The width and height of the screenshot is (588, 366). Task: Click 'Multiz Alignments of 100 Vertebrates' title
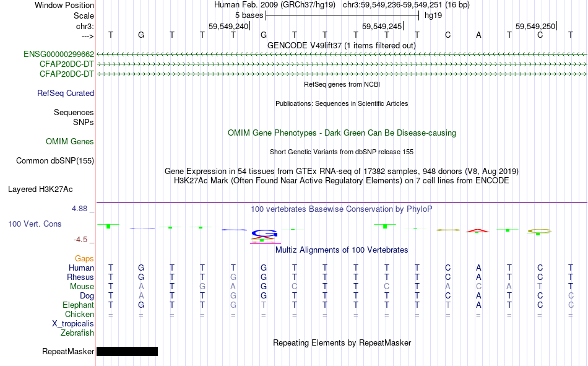point(342,250)
